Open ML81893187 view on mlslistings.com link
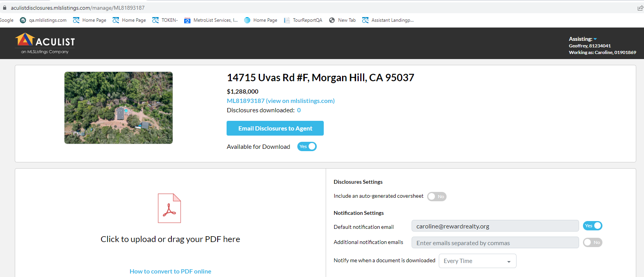The height and width of the screenshot is (277, 644). (x=281, y=101)
